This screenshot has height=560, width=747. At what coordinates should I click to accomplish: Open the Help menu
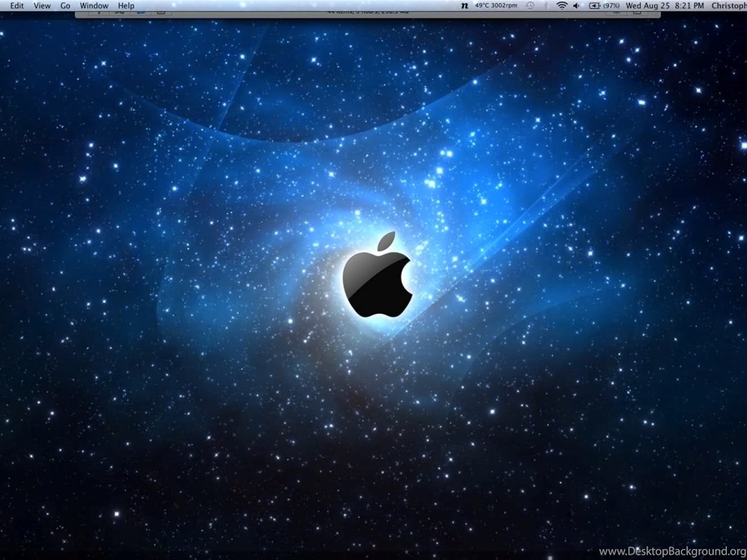click(126, 6)
